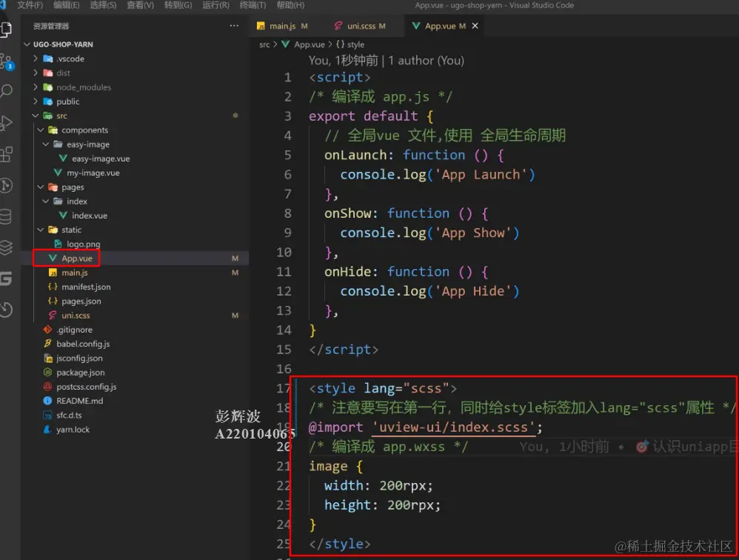The width and height of the screenshot is (739, 560).
Task: Open the G-shaped activity bar icon
Action: pyautogui.click(x=6, y=279)
